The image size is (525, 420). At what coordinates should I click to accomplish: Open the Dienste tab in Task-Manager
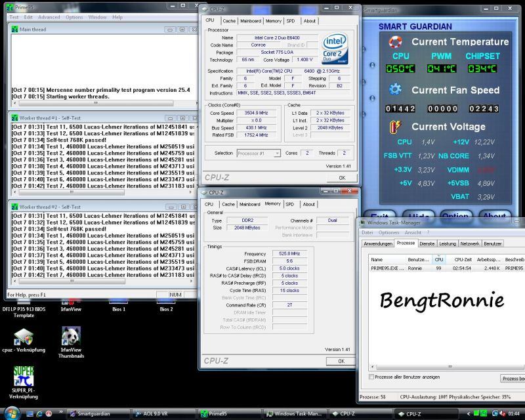pos(427,243)
